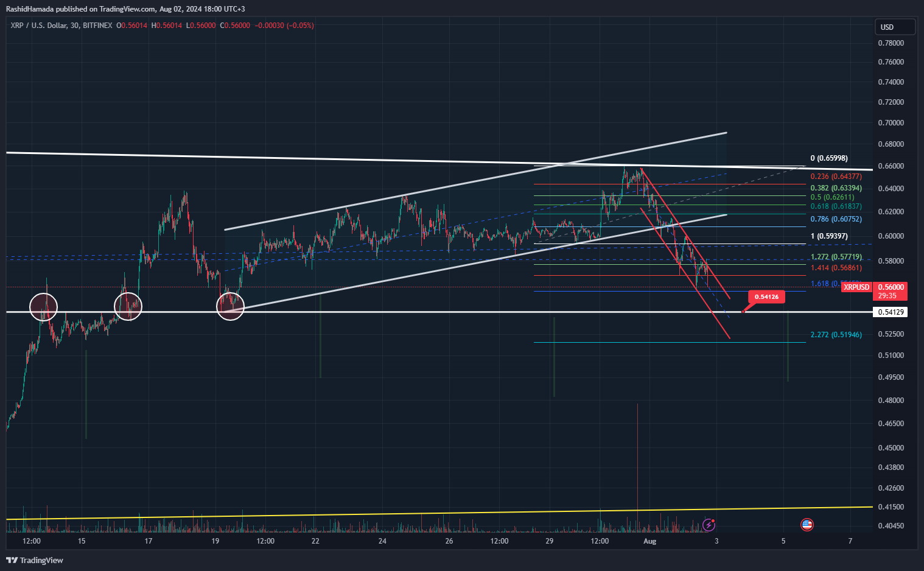924x571 pixels.
Task: Click 0.48000 on the price axis
Action: [x=891, y=401]
